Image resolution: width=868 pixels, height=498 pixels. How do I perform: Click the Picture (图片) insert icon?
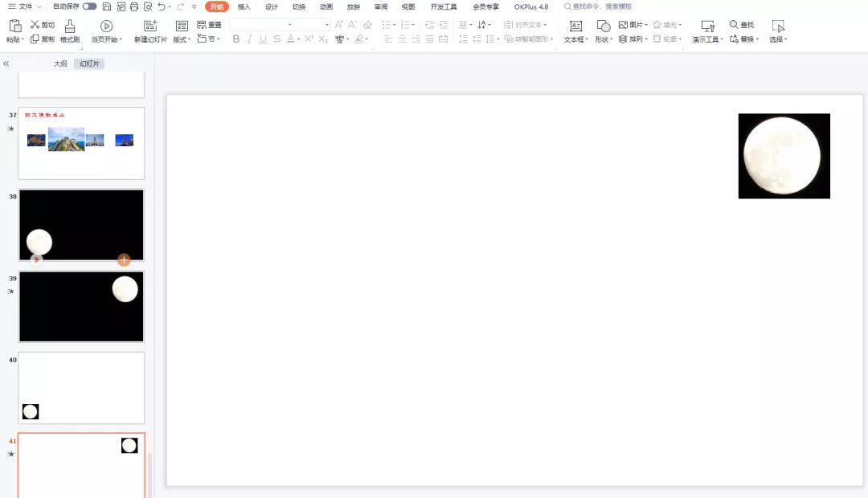click(x=623, y=25)
